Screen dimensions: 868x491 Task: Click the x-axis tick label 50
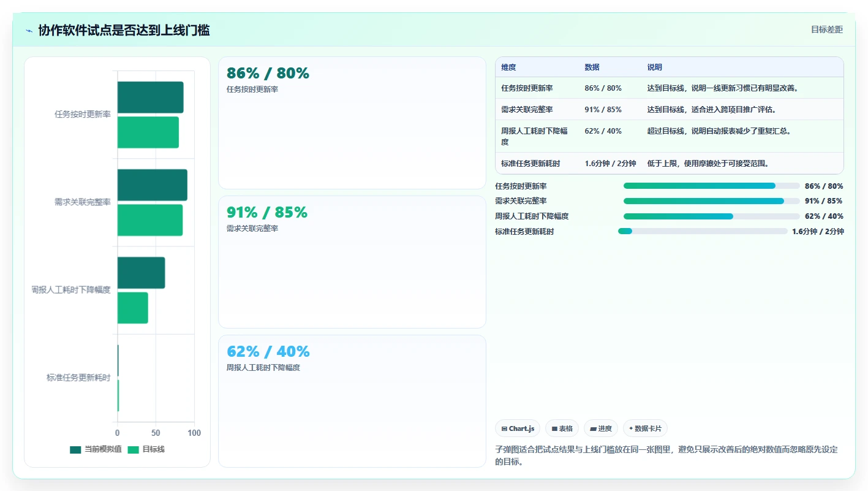point(156,433)
